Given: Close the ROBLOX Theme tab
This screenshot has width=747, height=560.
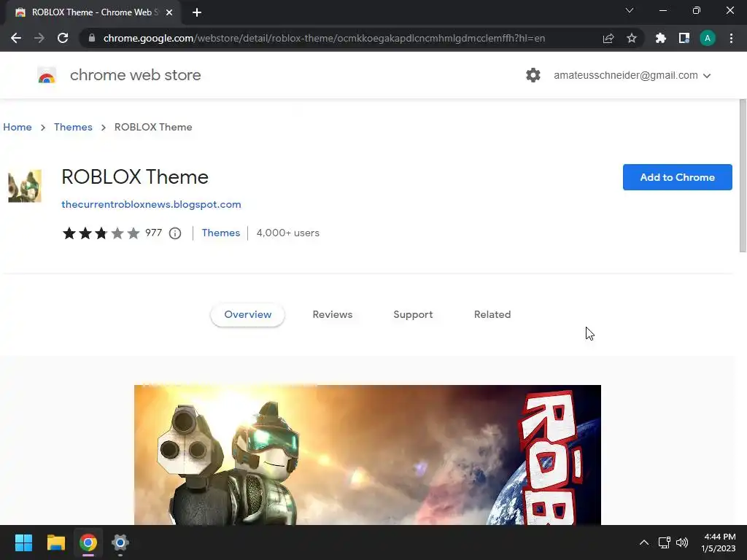Looking at the screenshot, I should (x=169, y=12).
